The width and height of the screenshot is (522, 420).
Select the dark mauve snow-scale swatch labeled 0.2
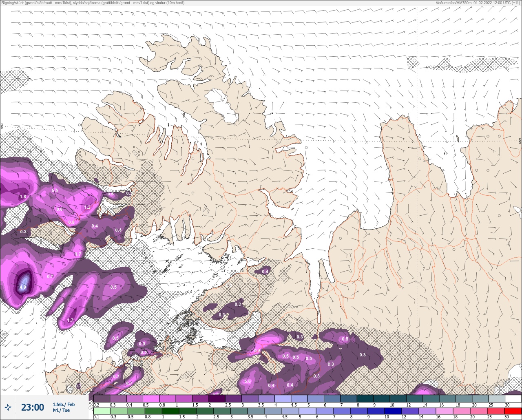click(x=102, y=398)
